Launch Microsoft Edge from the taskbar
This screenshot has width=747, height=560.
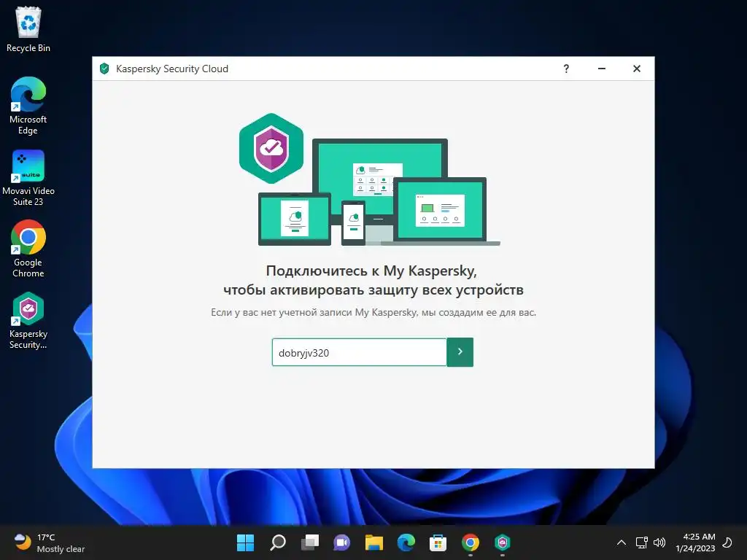406,542
